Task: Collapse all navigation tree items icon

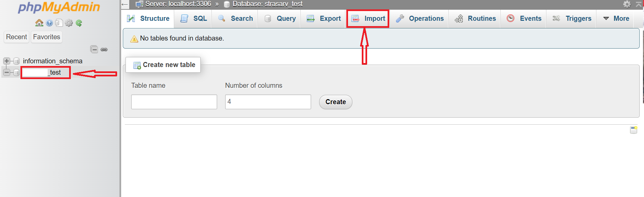Action: click(x=94, y=49)
